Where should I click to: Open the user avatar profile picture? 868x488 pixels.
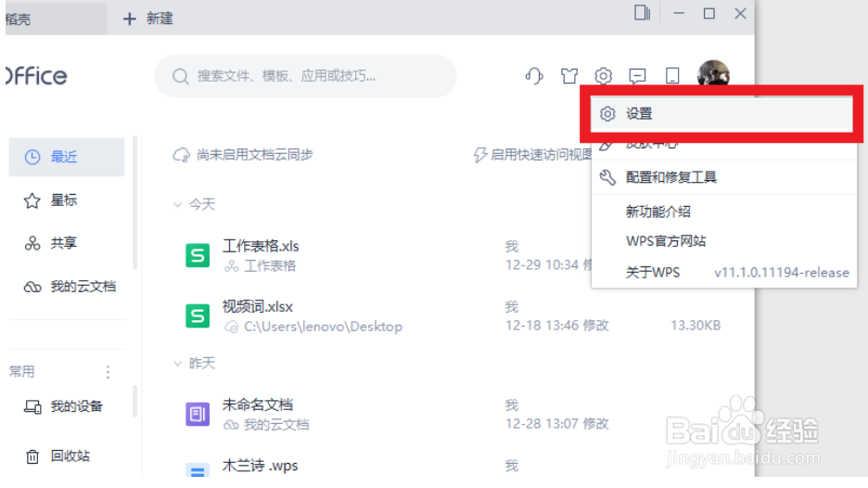click(713, 72)
